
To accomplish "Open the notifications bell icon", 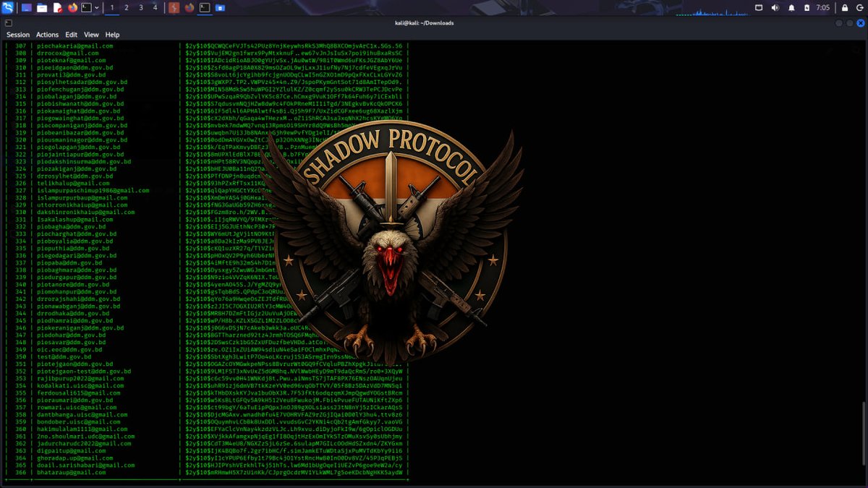I will (791, 8).
